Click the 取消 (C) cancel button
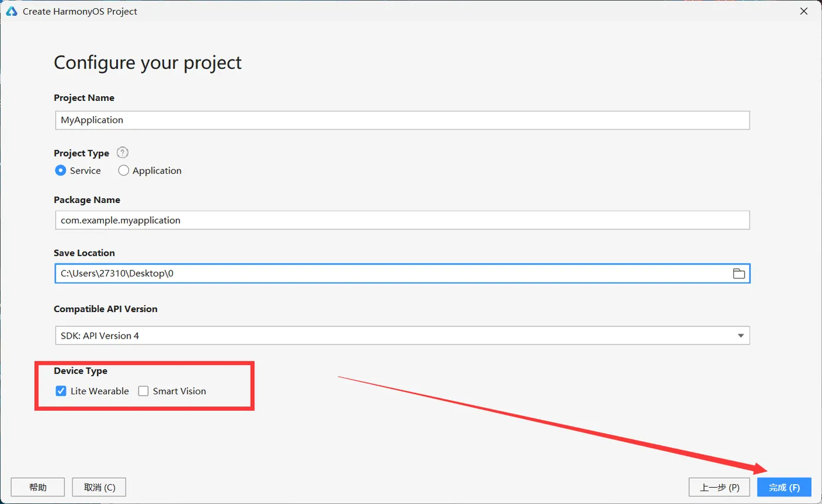The image size is (822, 504). (99, 488)
